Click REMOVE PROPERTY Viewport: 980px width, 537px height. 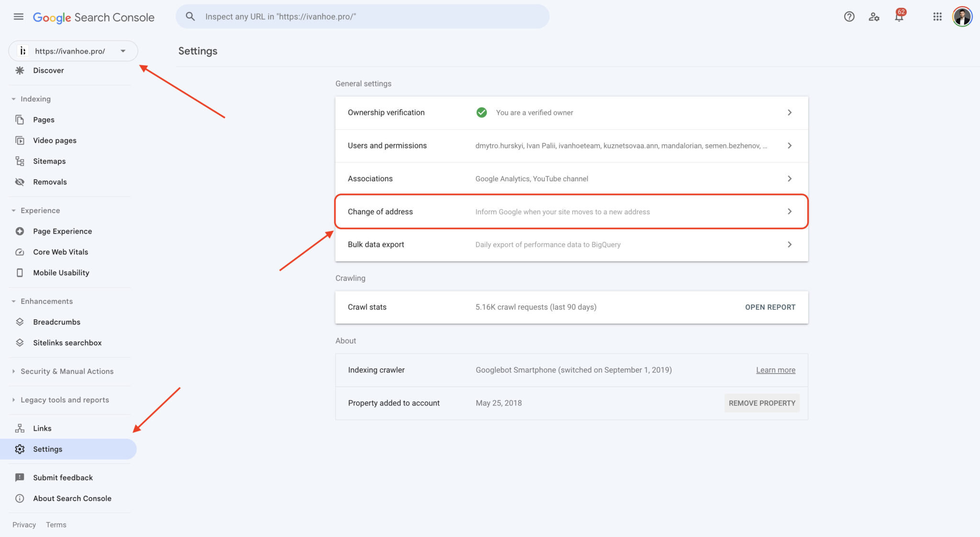pos(761,403)
